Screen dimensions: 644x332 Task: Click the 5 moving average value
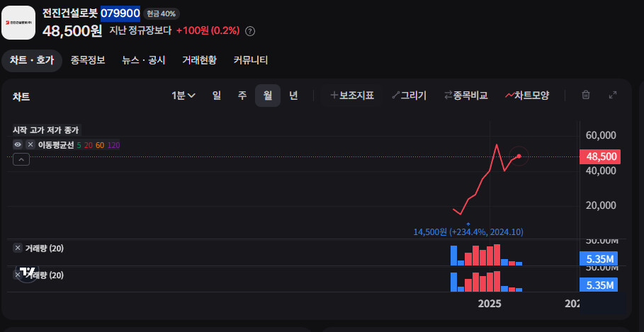click(x=79, y=145)
